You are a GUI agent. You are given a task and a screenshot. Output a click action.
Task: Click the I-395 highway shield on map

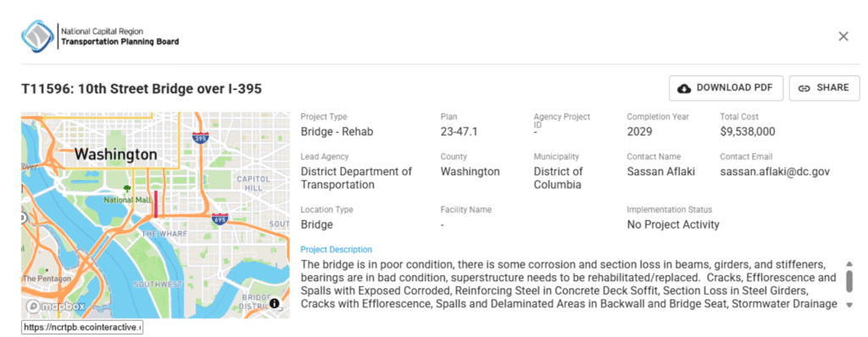point(200,136)
